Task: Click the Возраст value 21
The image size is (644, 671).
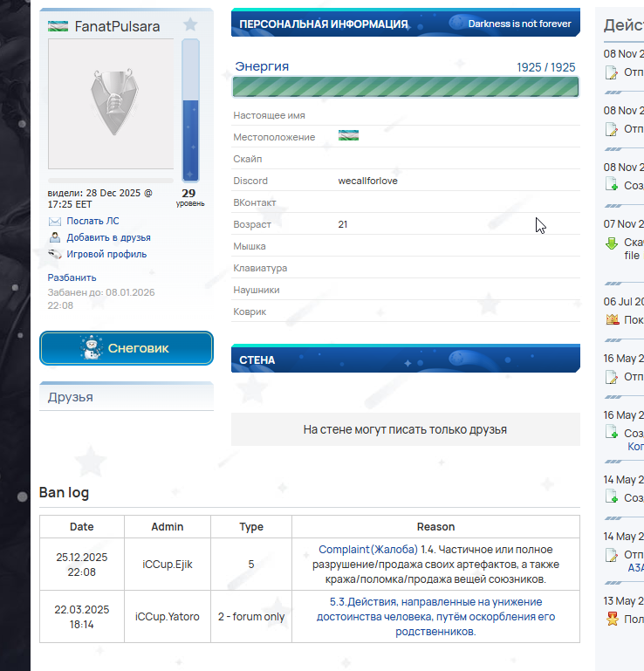Action: click(x=343, y=224)
